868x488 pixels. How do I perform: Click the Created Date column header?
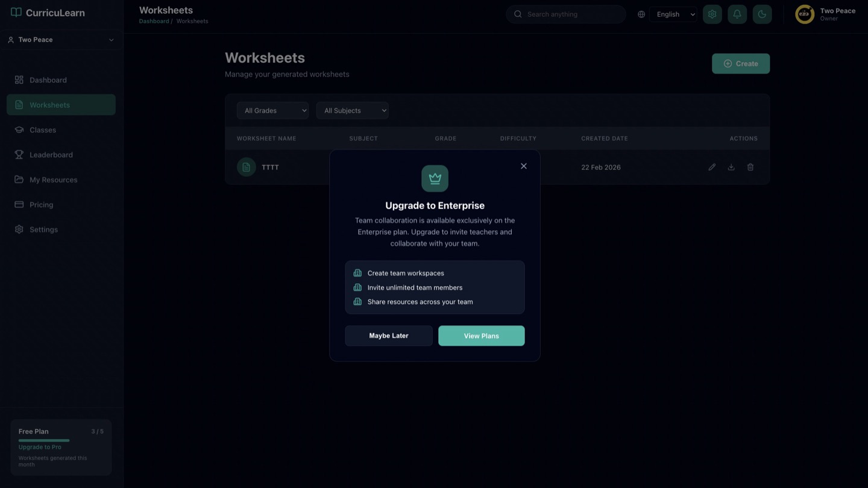tap(605, 139)
